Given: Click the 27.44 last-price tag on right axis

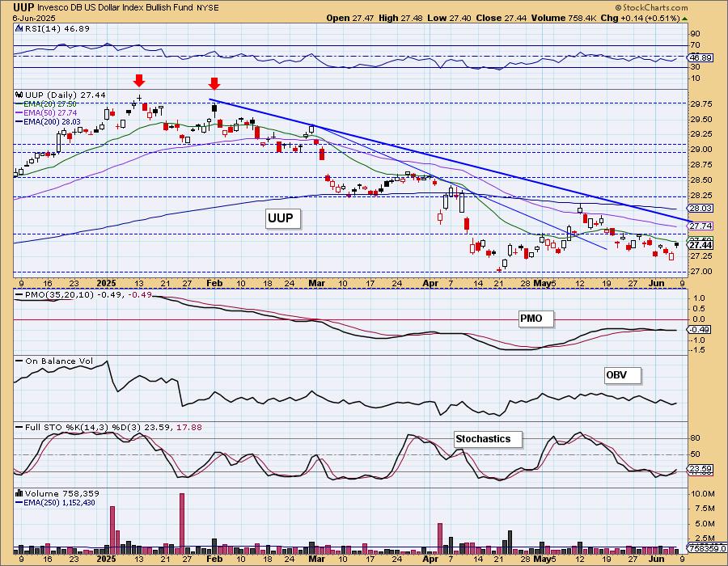Looking at the screenshot, I should click(700, 246).
